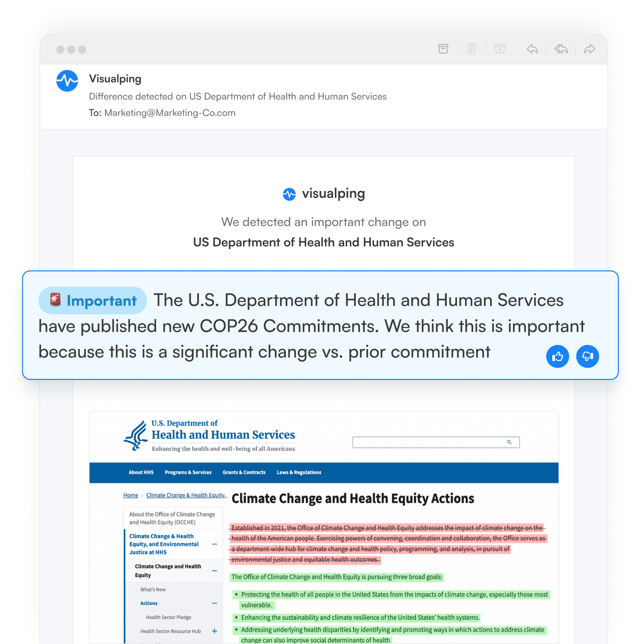
Task: Click the trash delete icon
Action: tap(472, 49)
